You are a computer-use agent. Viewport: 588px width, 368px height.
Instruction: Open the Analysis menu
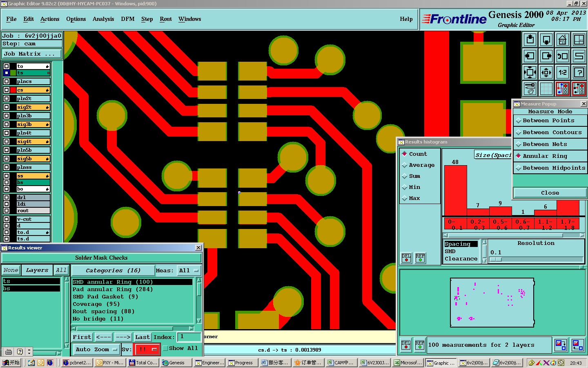pyautogui.click(x=103, y=19)
